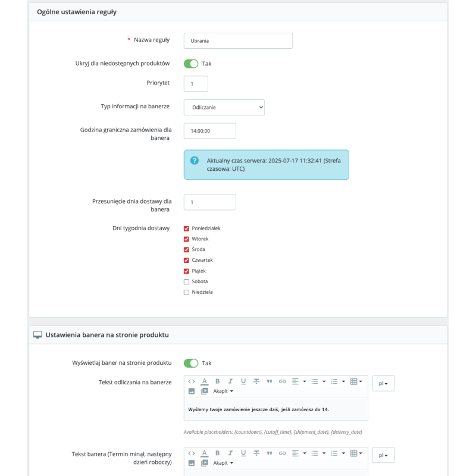Check the Sobota delivery checkbox
This screenshot has height=476, width=476.
tap(186, 281)
